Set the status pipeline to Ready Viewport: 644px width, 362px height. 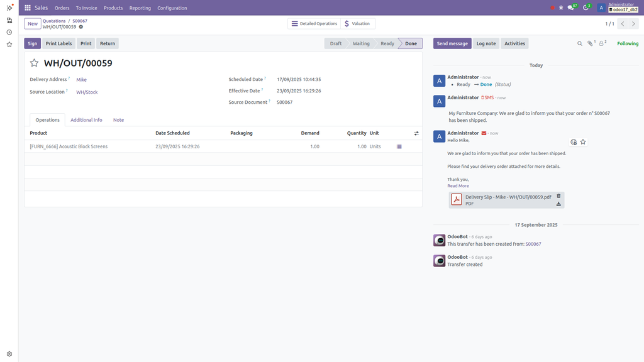pyautogui.click(x=387, y=43)
